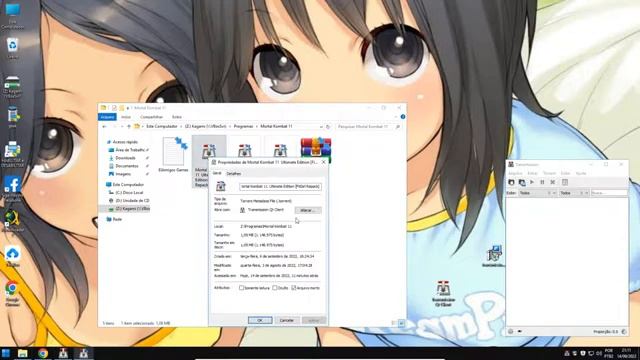The height and width of the screenshot is (360, 640).
Task: Close the Properties dialog
Action: pos(324,162)
